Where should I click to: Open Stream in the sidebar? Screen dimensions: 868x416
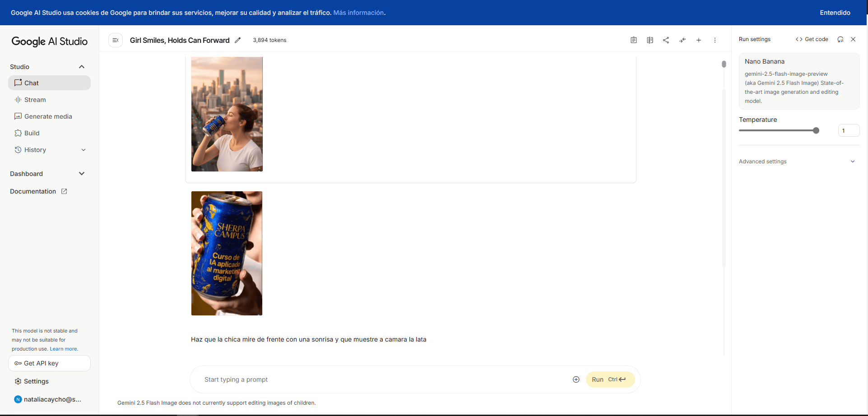(x=35, y=100)
